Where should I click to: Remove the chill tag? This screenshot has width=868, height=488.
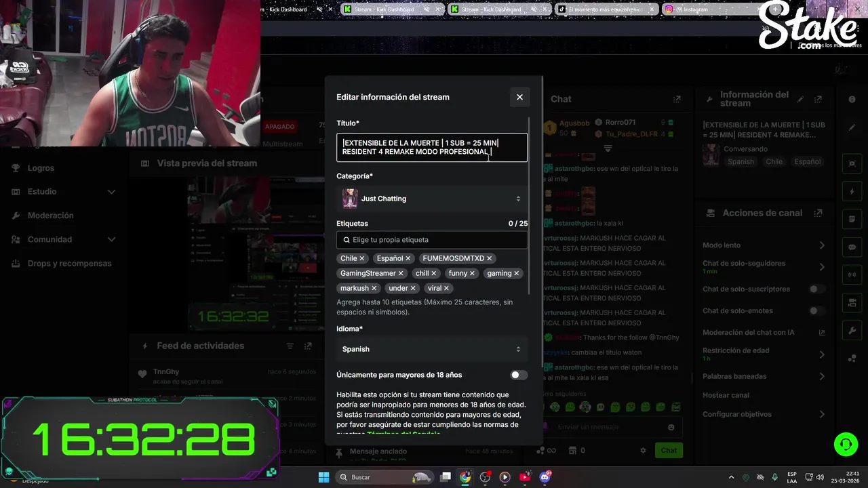pyautogui.click(x=434, y=273)
